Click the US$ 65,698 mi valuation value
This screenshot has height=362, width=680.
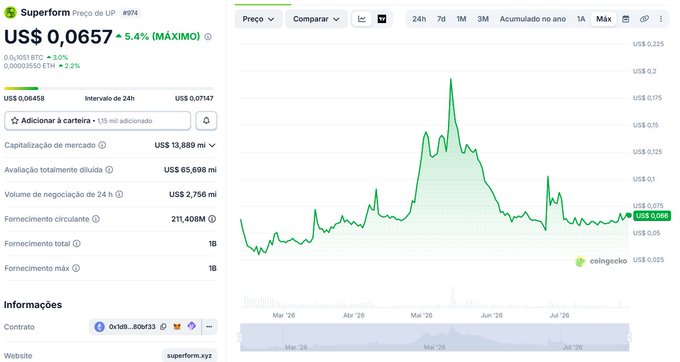click(190, 170)
